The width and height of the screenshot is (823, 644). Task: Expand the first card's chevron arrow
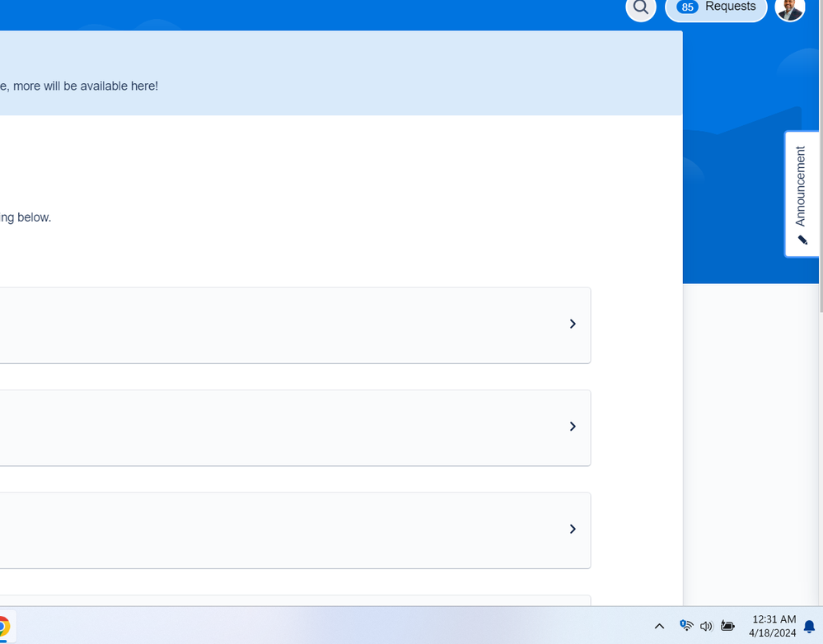[573, 324]
